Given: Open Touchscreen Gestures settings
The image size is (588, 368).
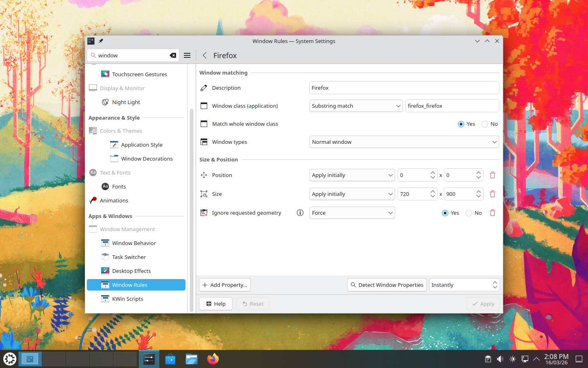Looking at the screenshot, I should (136, 74).
